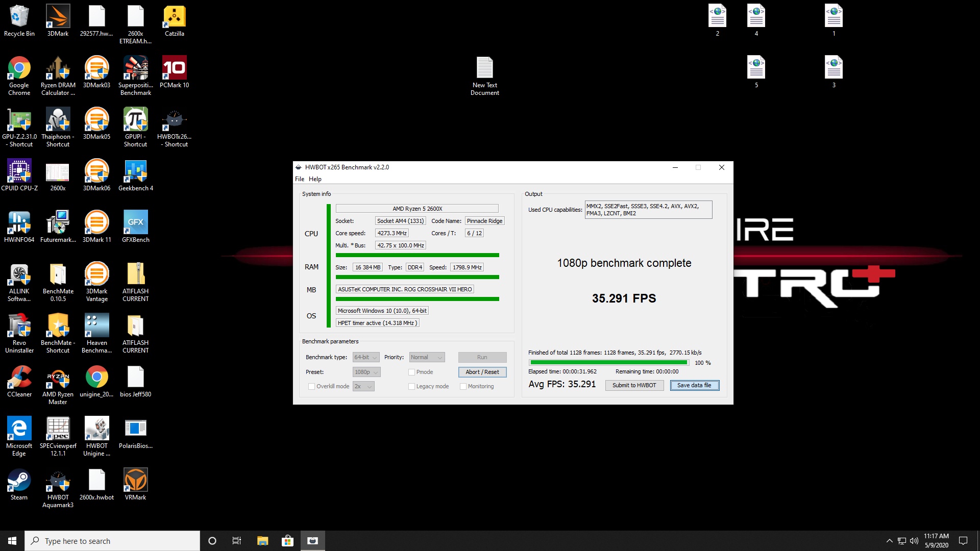Open HWBOTx265 shortcut on desktop
This screenshot has height=551, width=980.
click(174, 128)
